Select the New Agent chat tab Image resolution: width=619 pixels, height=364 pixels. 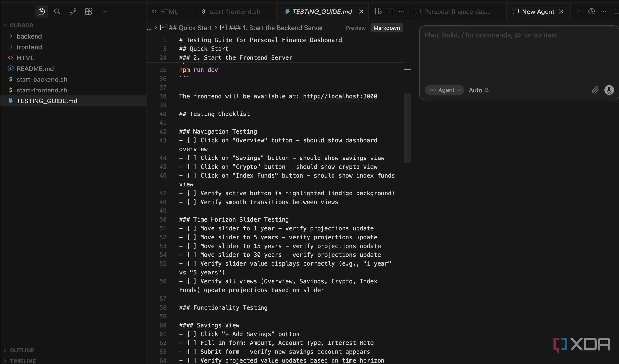click(x=538, y=11)
